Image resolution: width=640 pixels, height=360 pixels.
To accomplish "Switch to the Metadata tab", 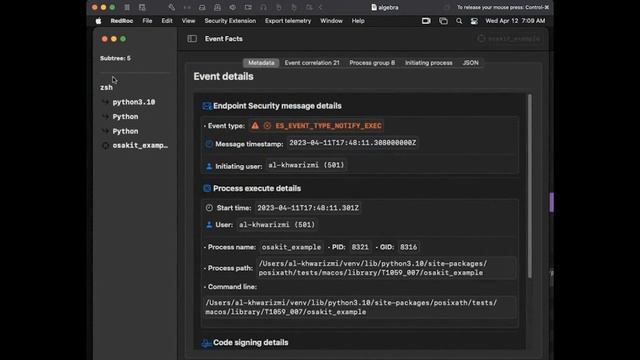I will click(261, 63).
